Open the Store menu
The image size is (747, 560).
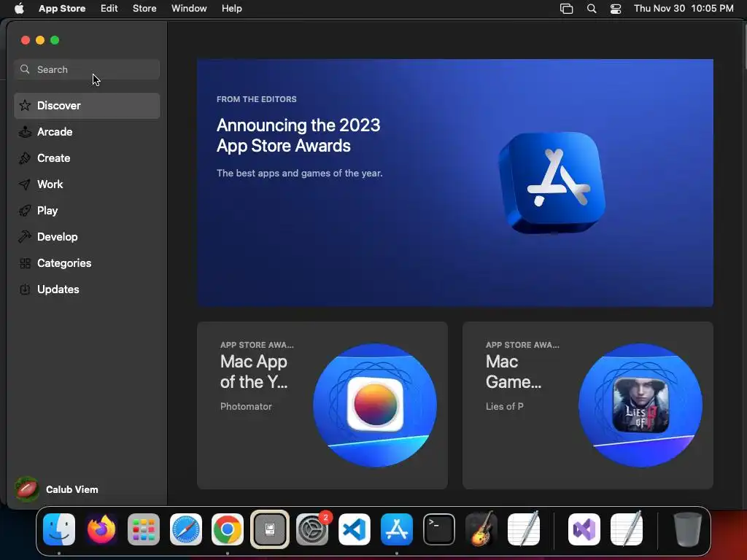[x=144, y=8]
